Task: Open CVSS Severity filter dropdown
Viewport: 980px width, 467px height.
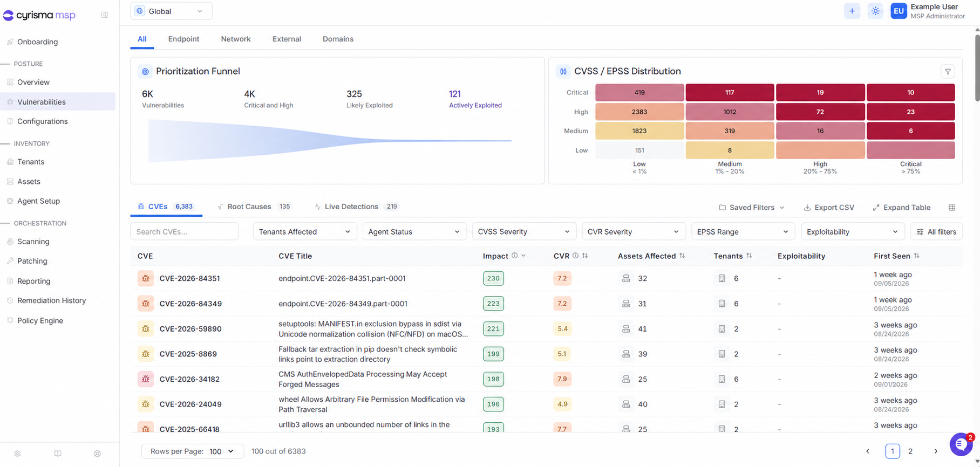Action: 523,232
